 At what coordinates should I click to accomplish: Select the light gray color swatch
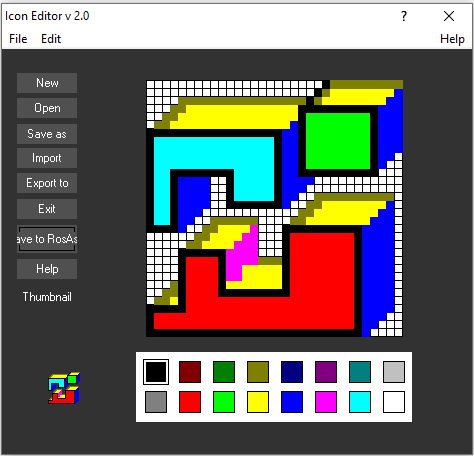coord(394,372)
